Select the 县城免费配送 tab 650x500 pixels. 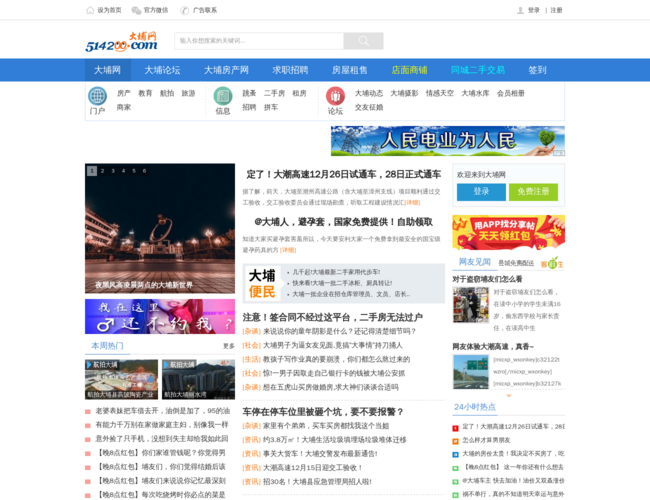(x=516, y=263)
